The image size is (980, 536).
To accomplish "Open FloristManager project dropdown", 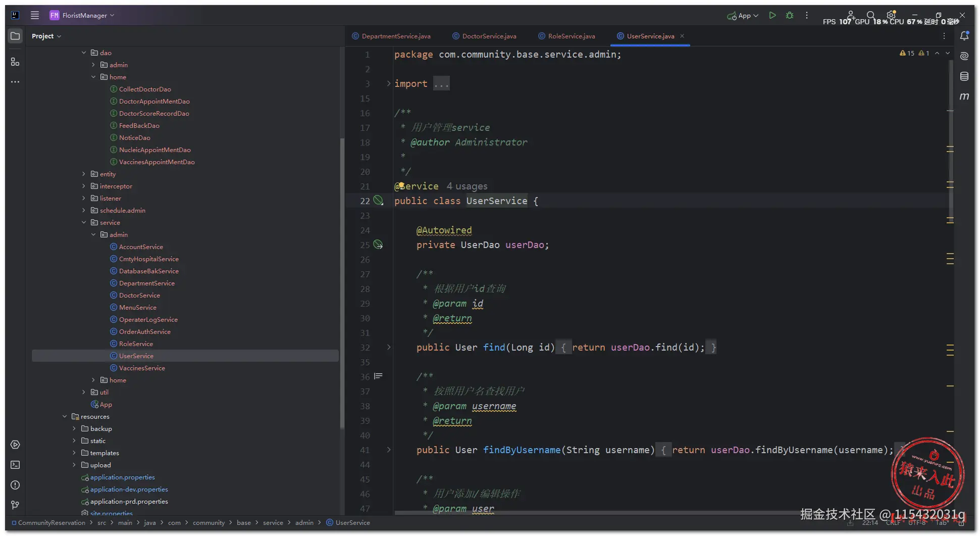I will [x=82, y=15].
